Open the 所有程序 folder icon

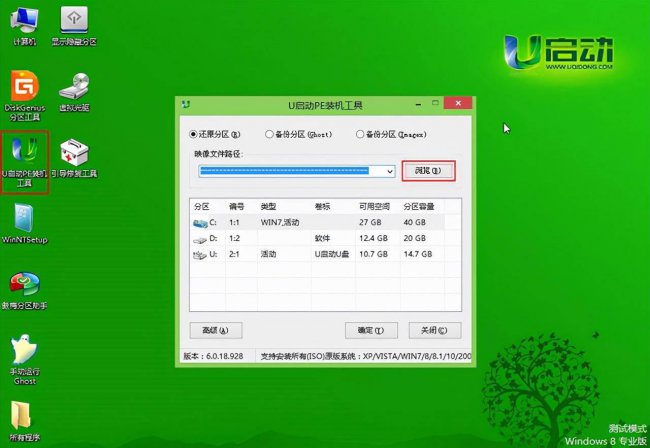pyautogui.click(x=24, y=421)
